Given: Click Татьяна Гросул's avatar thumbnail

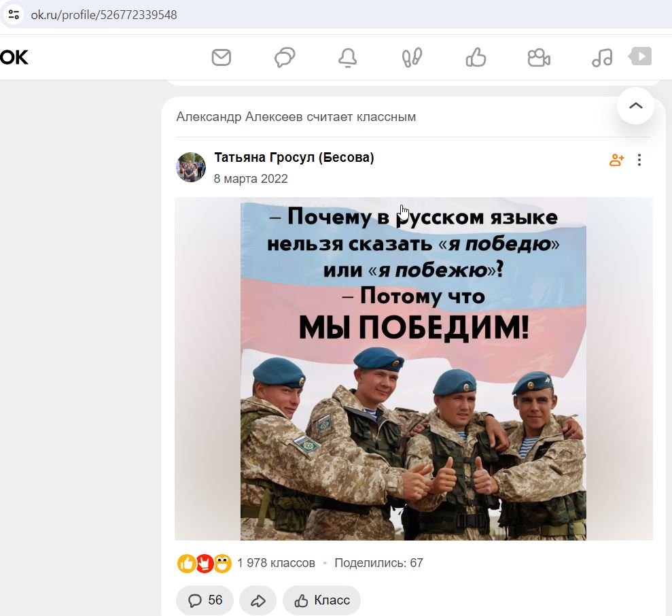Looking at the screenshot, I should pos(191,167).
